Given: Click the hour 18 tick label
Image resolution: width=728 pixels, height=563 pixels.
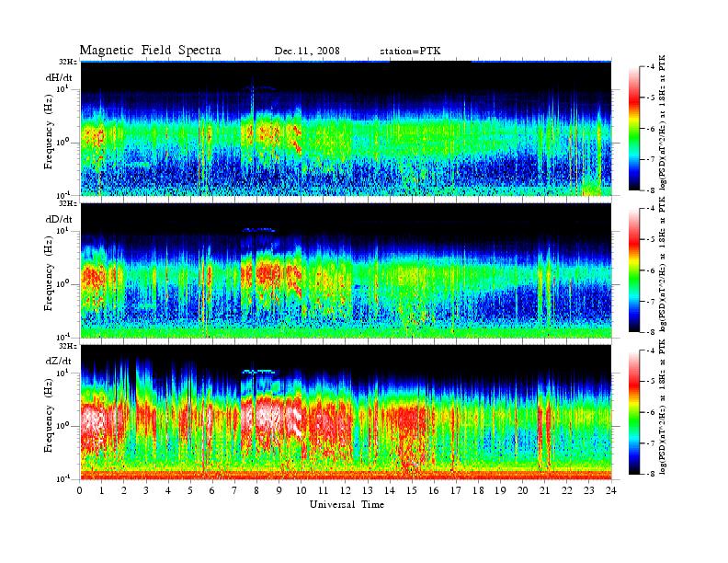Looking at the screenshot, I should (x=478, y=490).
